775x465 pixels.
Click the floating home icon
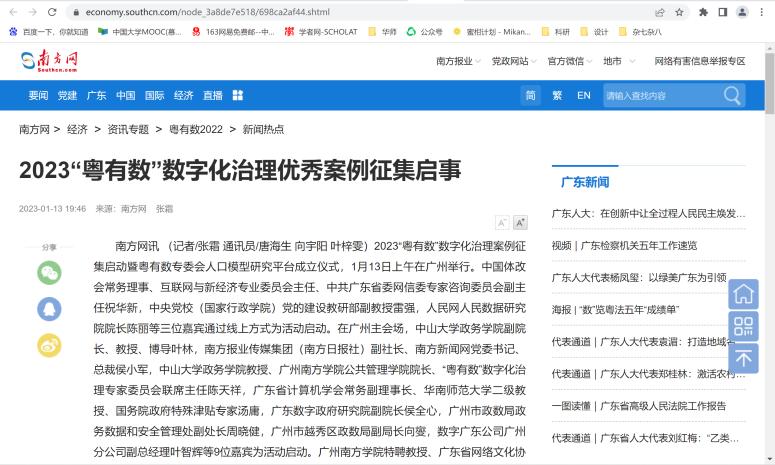[x=743, y=294]
